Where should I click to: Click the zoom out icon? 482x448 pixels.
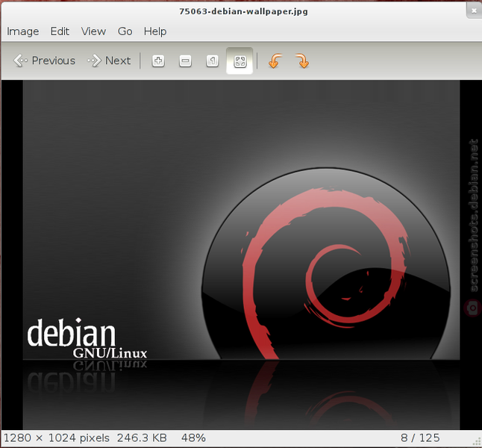[x=185, y=61]
